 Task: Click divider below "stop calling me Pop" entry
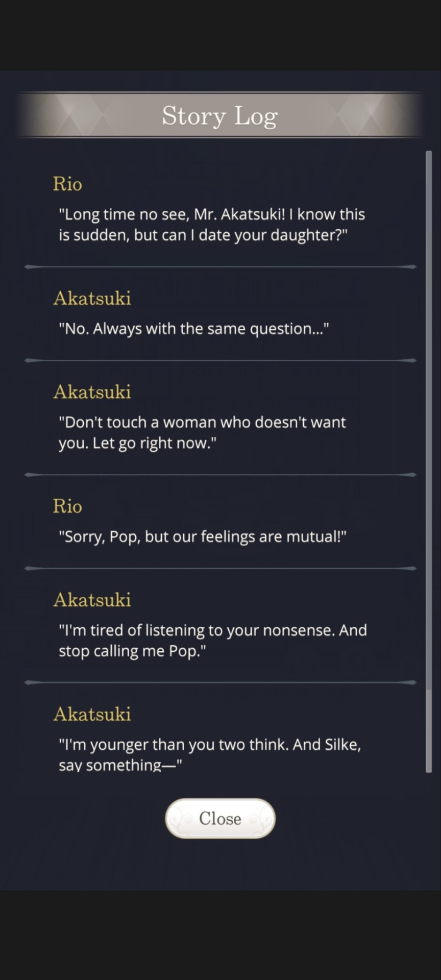pyautogui.click(x=220, y=682)
